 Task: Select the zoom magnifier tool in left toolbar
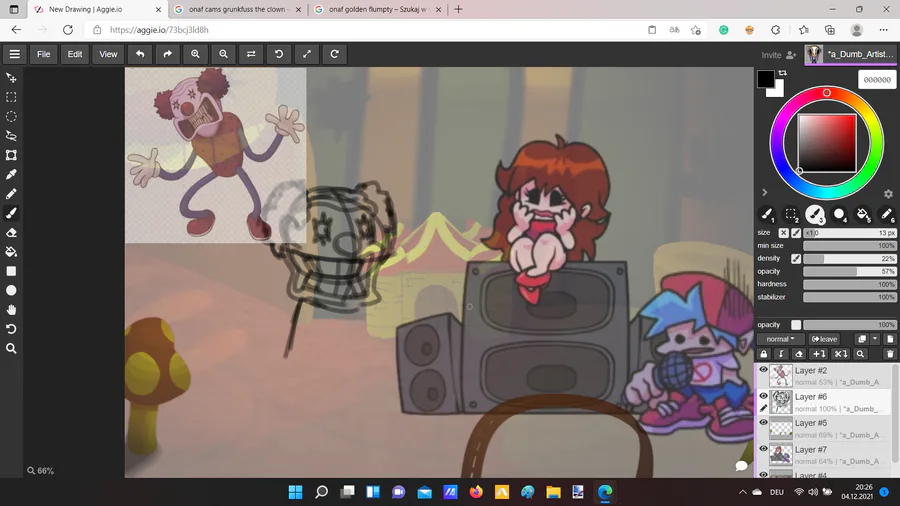(11, 348)
